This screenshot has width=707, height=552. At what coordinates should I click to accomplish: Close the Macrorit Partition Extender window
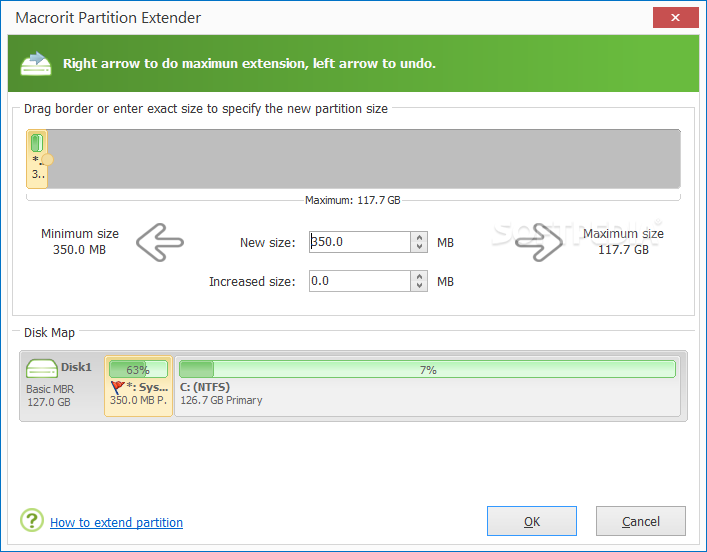[675, 18]
